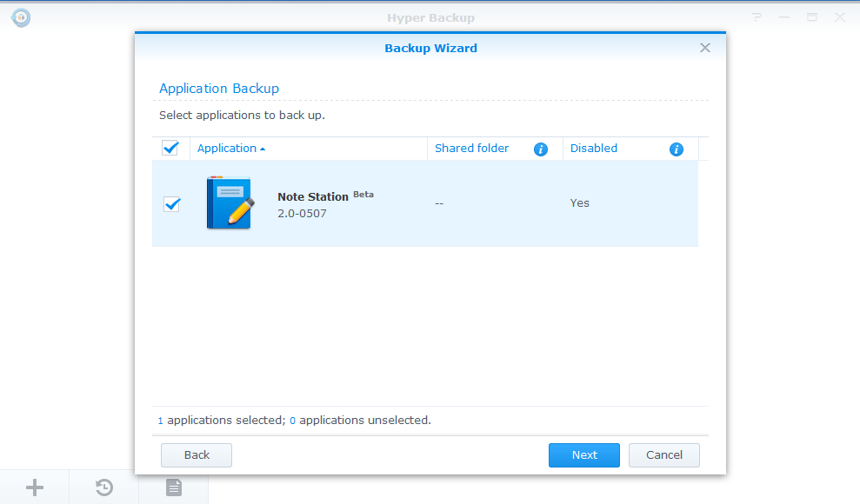The width and height of the screenshot is (860, 504).
Task: Open the restore clock icon in bottom toolbar
Action: pyautogui.click(x=104, y=487)
